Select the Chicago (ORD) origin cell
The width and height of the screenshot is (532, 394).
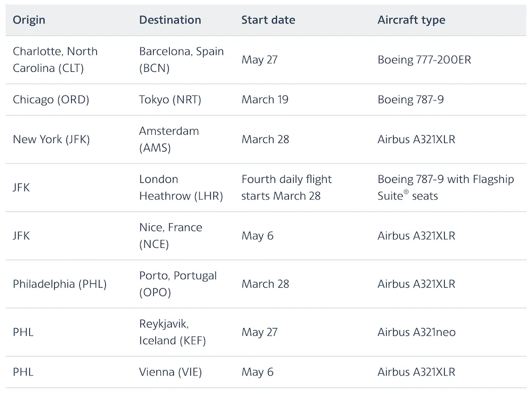tap(51, 99)
